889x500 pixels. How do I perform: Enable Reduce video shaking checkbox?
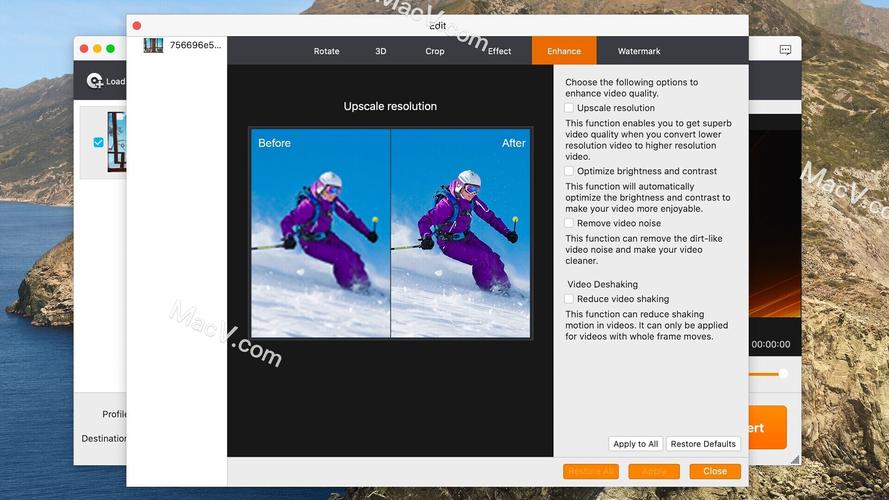[569, 299]
